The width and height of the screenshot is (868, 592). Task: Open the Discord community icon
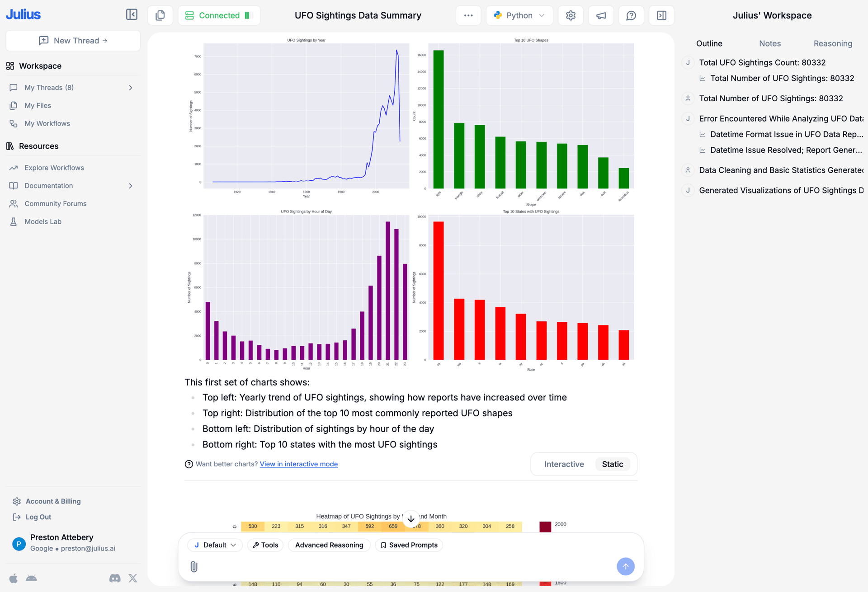click(x=114, y=578)
